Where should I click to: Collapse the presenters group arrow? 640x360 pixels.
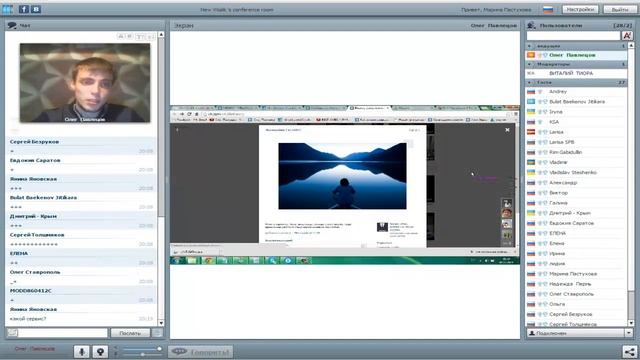point(529,46)
